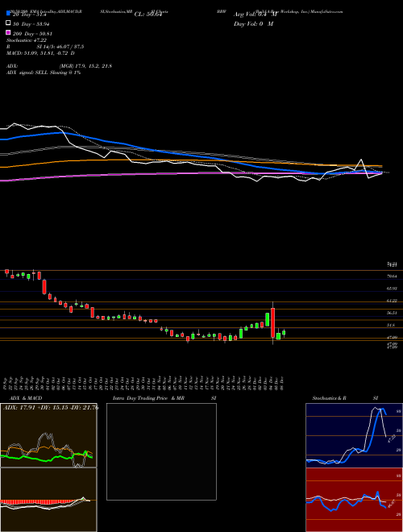Click 'ADX signal: SELL Slowing @ 1%' text
This screenshot has height=532, width=403.
click(x=44, y=73)
